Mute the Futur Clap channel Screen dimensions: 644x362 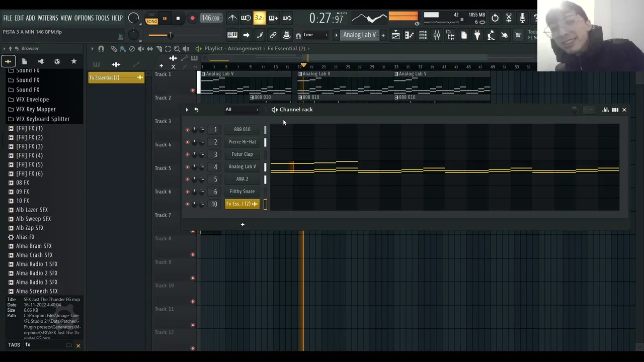(187, 154)
